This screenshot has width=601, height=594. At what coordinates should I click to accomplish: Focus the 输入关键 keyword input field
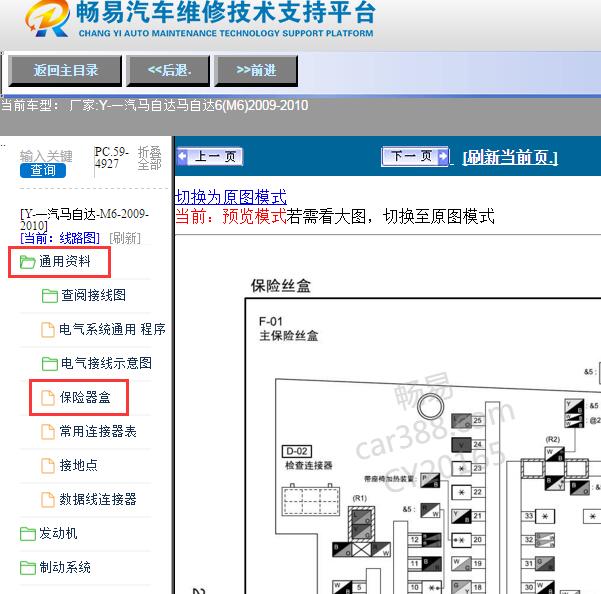pos(46,156)
